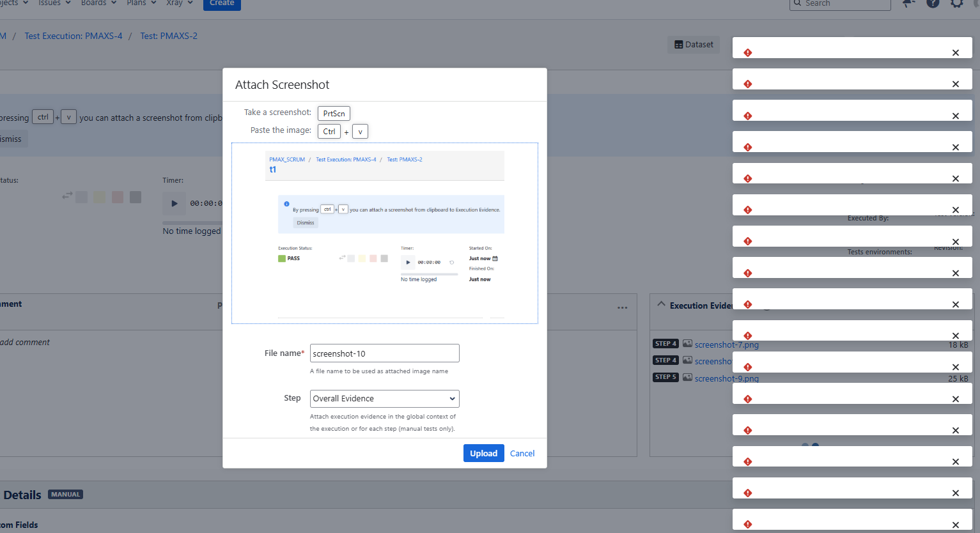Open the comment panel three-dots menu

click(x=622, y=308)
